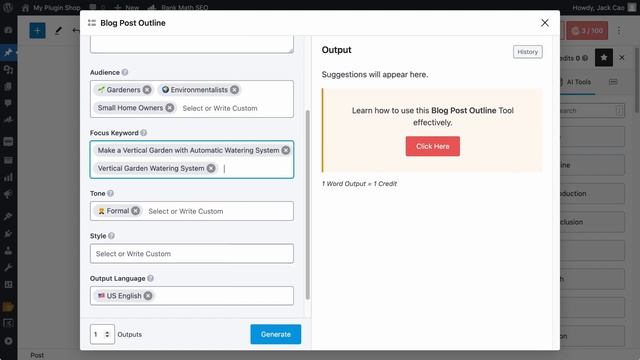The width and height of the screenshot is (640, 360).
Task: Select the edit pencil tool in editor
Action: pyautogui.click(x=58, y=31)
